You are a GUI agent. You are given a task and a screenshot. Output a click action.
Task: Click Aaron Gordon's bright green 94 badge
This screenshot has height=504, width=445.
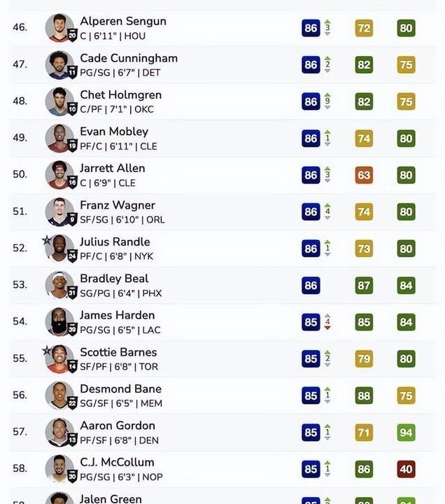(x=406, y=433)
